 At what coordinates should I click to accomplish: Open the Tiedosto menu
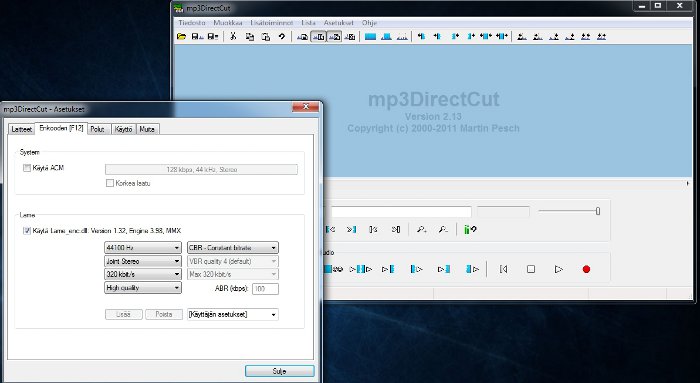192,23
